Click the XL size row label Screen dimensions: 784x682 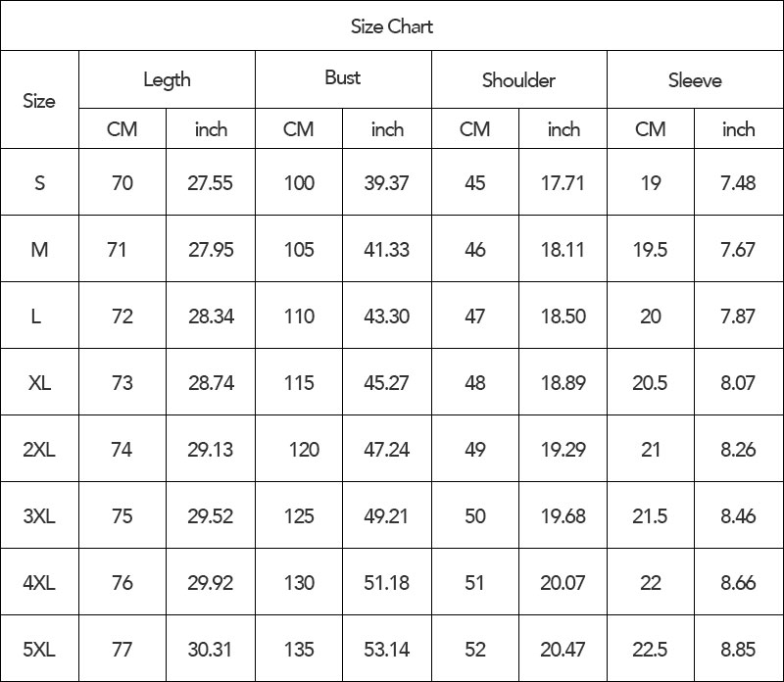(x=39, y=382)
